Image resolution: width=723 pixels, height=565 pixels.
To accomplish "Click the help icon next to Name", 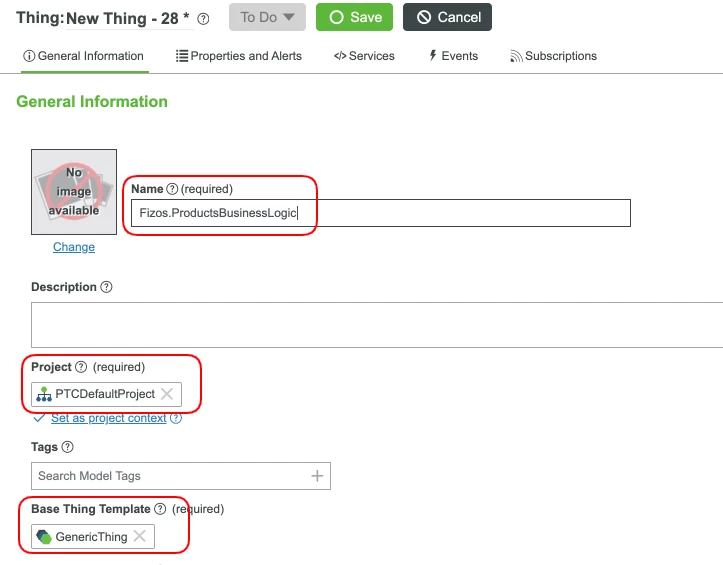I will [x=172, y=189].
